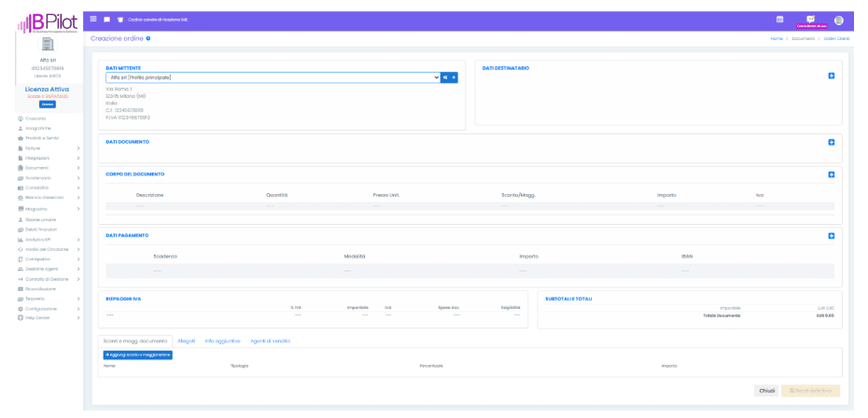The image size is (868, 418).
Task: Select the Agenti di vendita tab
Action: [x=267, y=341]
